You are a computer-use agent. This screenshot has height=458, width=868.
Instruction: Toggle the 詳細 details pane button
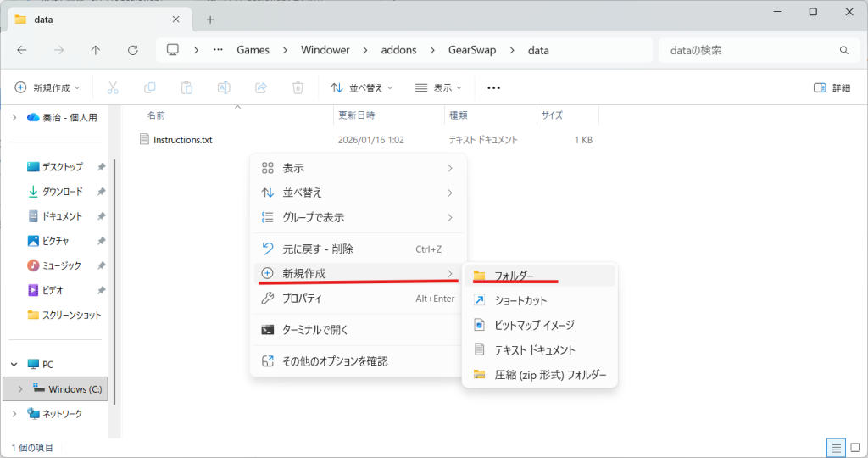[832, 87]
